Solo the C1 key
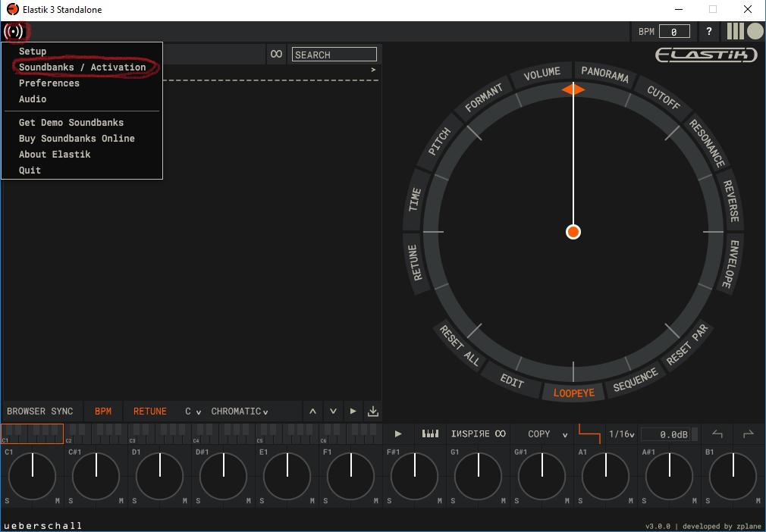 8,501
